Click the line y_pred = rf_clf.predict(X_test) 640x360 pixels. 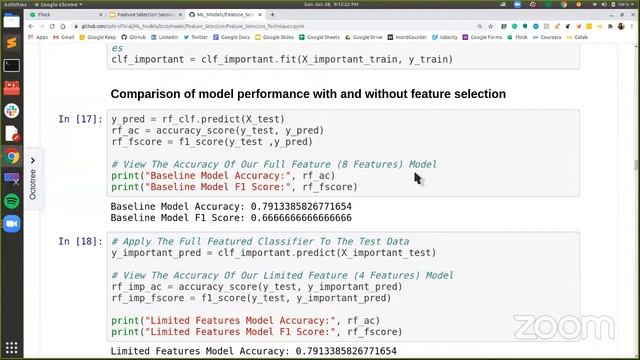click(x=198, y=119)
